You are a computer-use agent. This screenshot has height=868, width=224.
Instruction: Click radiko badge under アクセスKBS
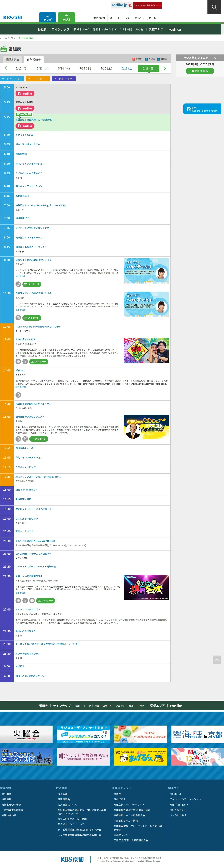coord(25,94)
